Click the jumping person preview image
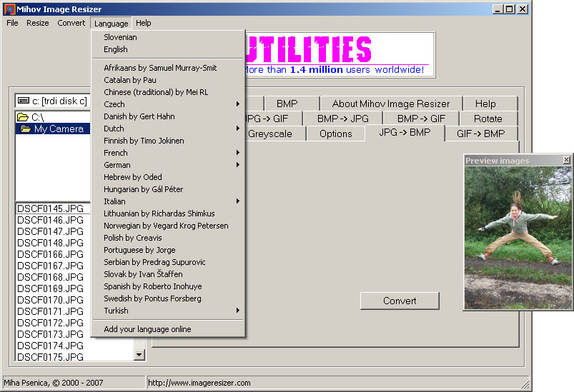 click(x=518, y=237)
